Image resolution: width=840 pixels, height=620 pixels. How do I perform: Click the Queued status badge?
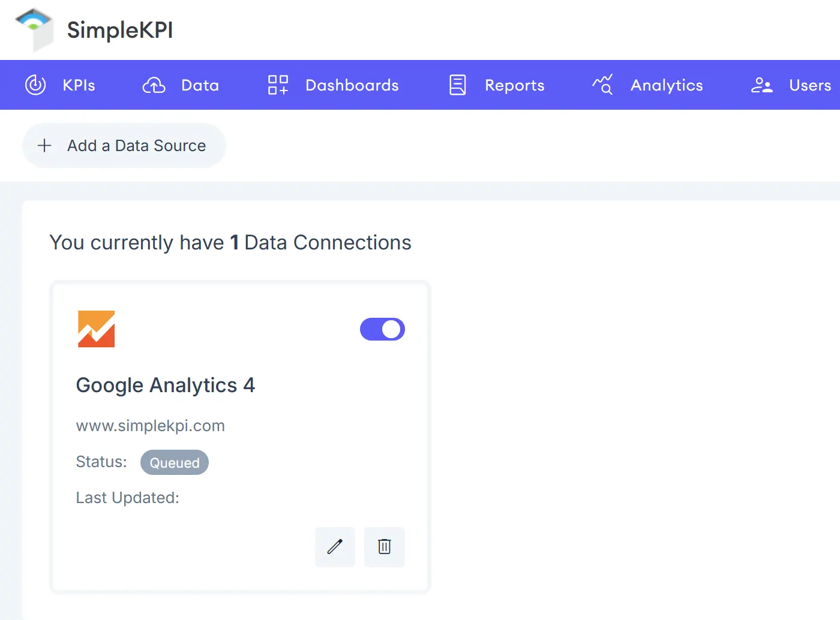click(175, 462)
